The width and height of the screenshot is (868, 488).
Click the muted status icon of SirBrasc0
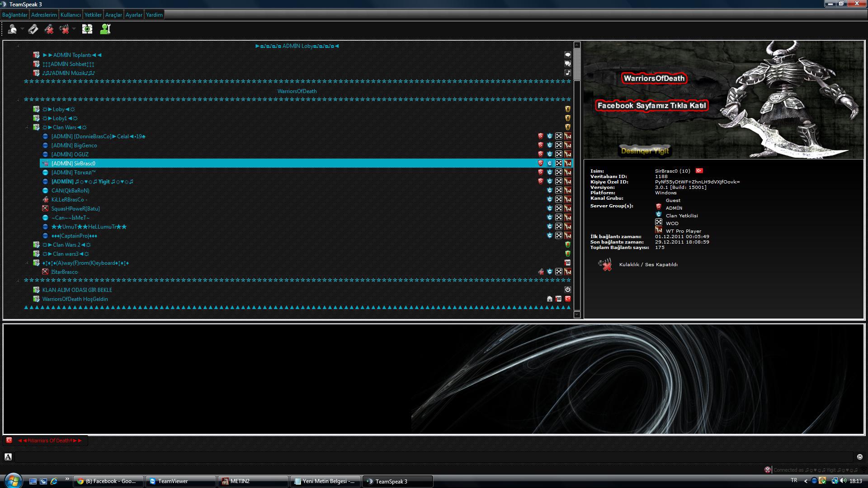45,164
